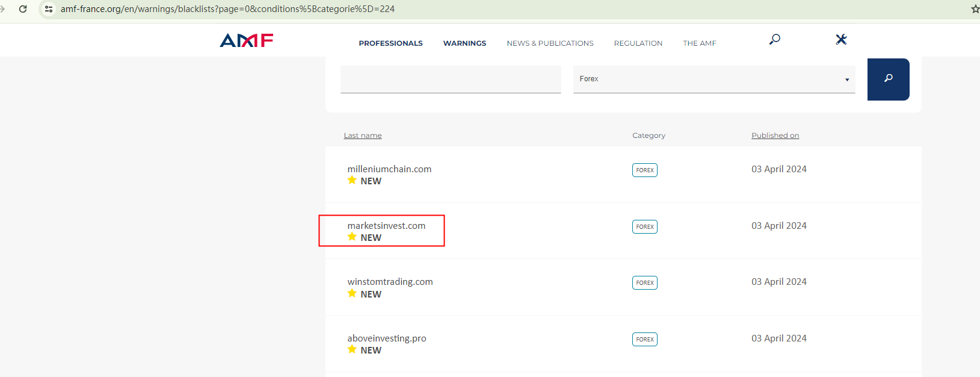980x377 pixels.
Task: Click date of milleniumchain.com row
Action: (779, 169)
